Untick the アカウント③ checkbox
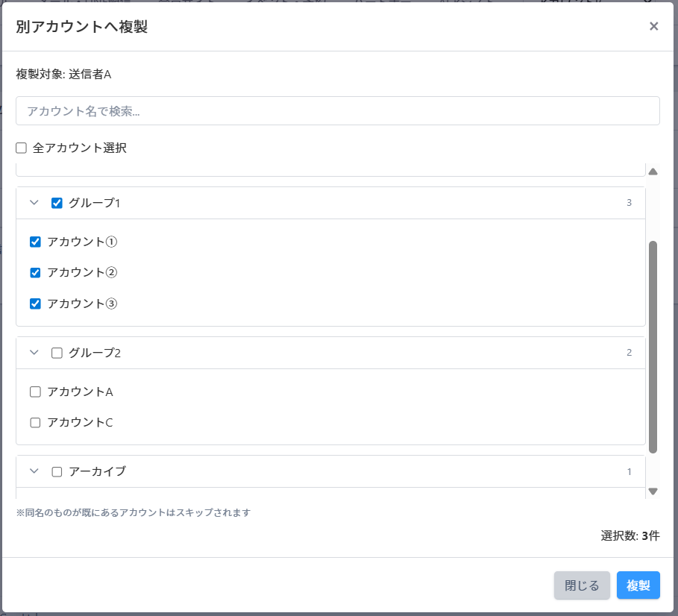 click(x=35, y=304)
